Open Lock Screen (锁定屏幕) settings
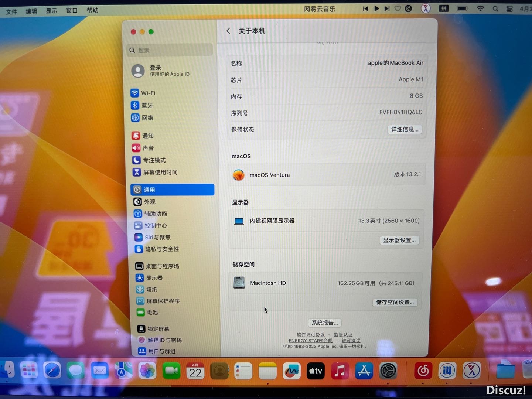 pyautogui.click(x=153, y=329)
